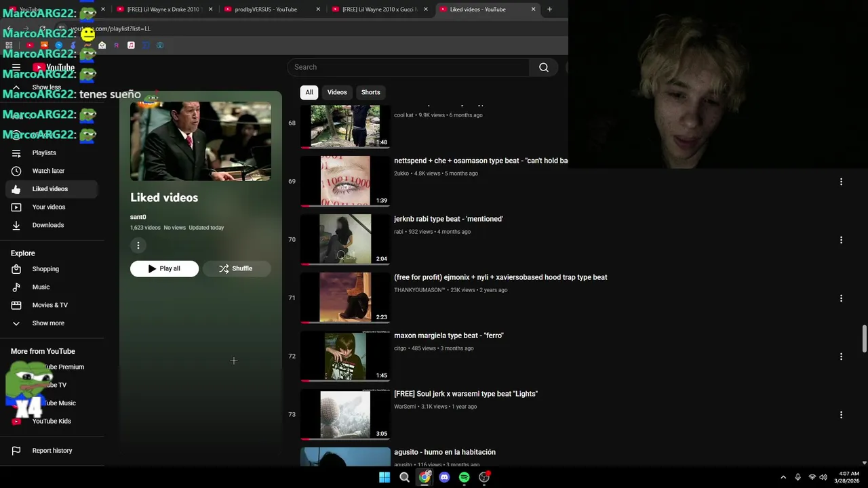The image size is (868, 488).
Task: Open options for Soul jerk warsemi beat
Action: pyautogui.click(x=841, y=415)
